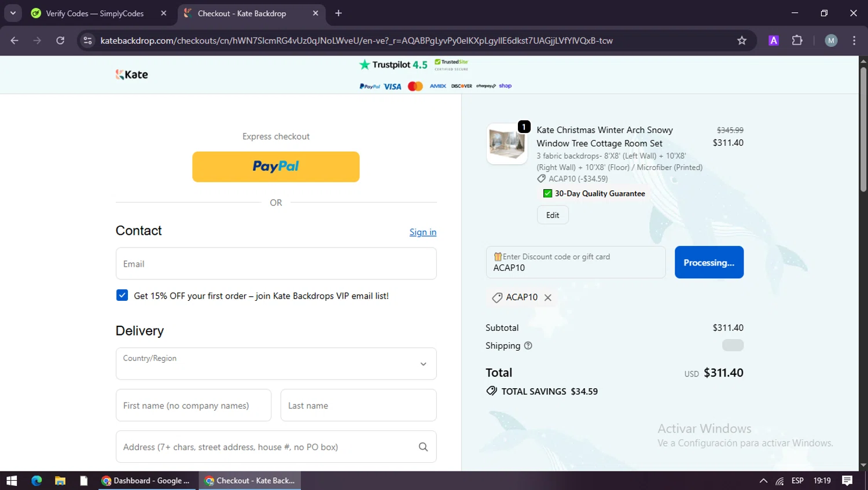Click the Shipping help question icon
This screenshot has height=490, width=868.
(528, 346)
